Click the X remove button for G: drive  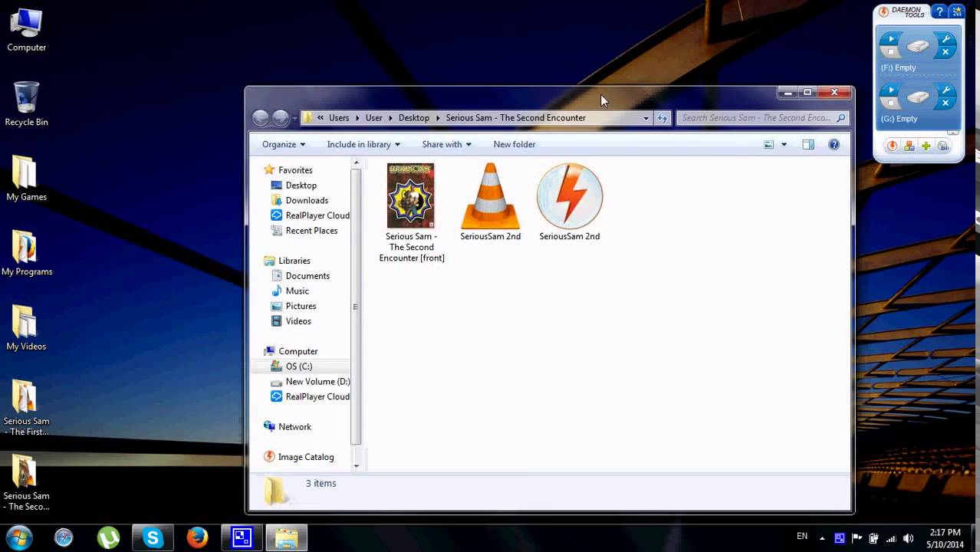tap(945, 103)
